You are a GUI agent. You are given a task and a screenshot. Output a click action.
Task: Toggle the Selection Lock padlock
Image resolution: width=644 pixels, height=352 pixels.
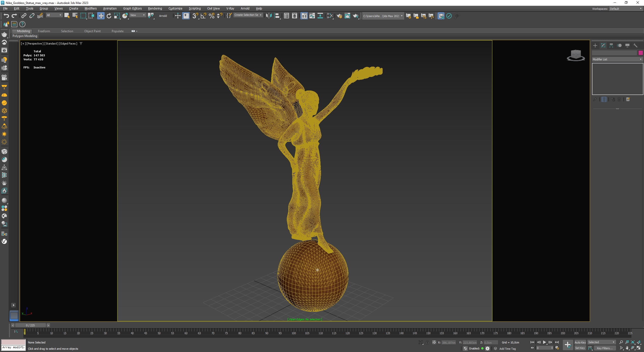(x=427, y=342)
